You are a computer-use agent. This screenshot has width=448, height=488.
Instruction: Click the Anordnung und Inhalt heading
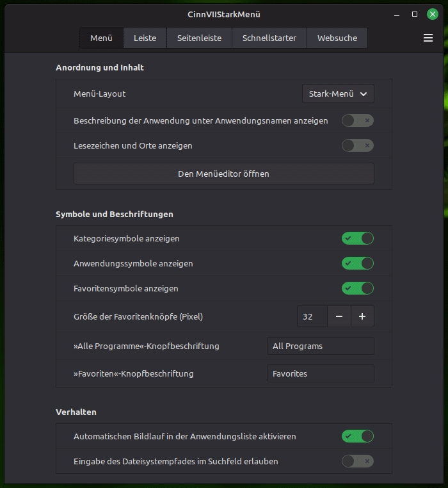click(100, 67)
